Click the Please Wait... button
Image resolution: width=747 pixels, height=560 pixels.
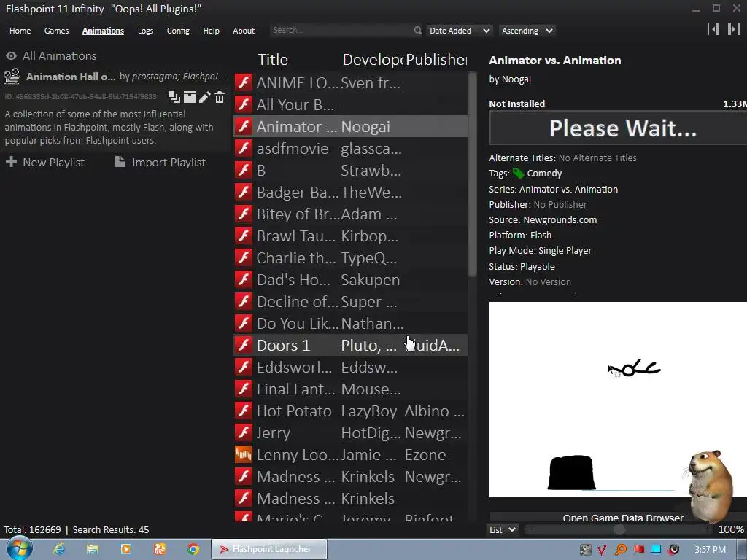coord(619,128)
